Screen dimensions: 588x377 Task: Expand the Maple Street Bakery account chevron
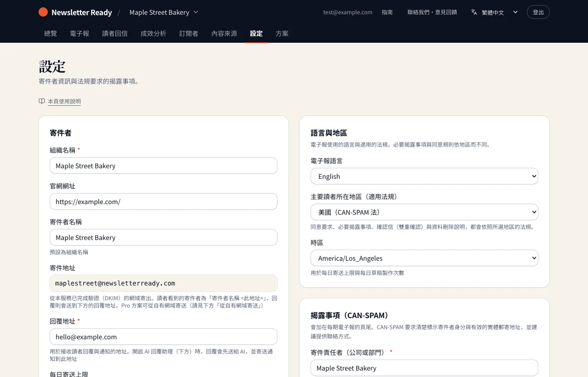pyautogui.click(x=196, y=12)
